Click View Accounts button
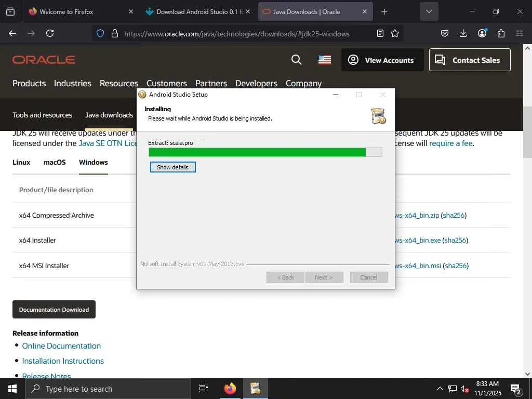The image size is (532, 399). (382, 60)
